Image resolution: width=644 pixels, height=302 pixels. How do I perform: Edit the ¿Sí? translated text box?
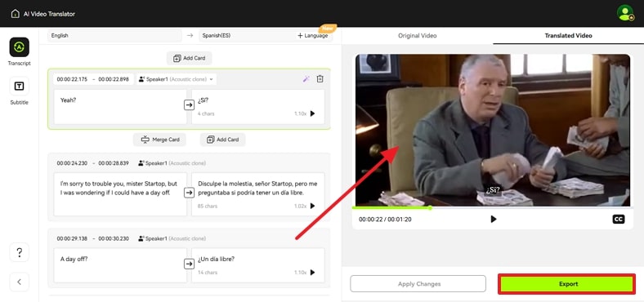pos(258,107)
